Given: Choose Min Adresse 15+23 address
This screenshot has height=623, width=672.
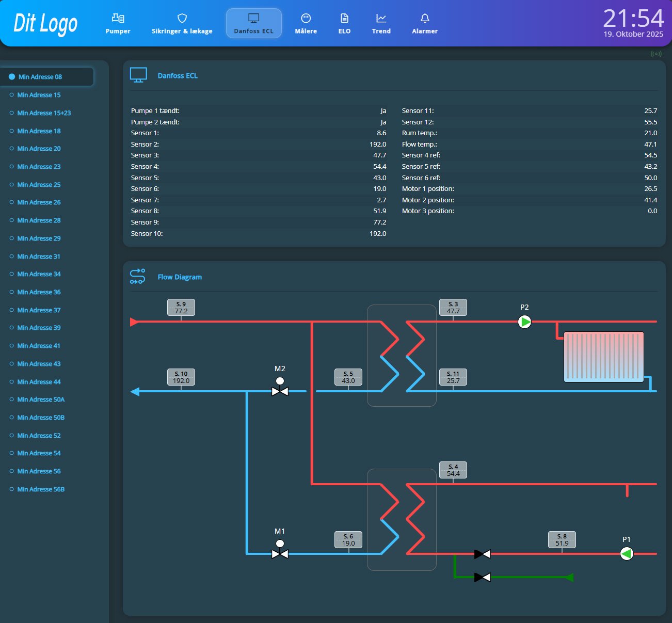Looking at the screenshot, I should click(44, 113).
